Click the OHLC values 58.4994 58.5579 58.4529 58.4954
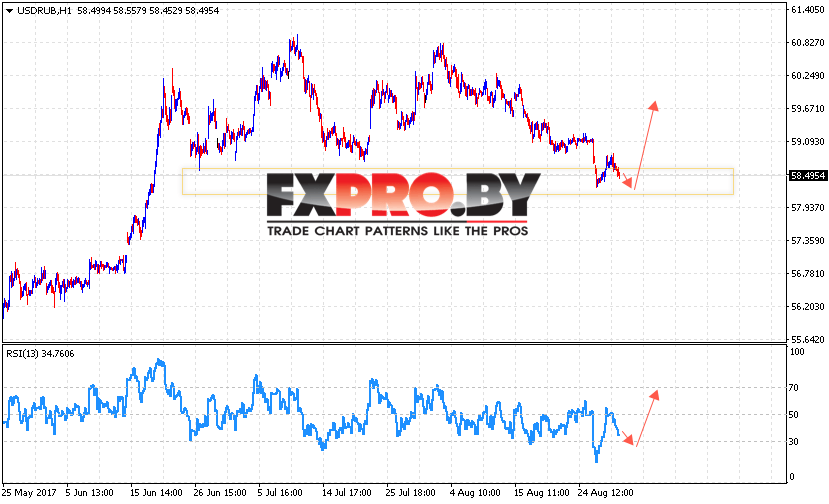Screen dimensions: 829x504 (x=148, y=11)
